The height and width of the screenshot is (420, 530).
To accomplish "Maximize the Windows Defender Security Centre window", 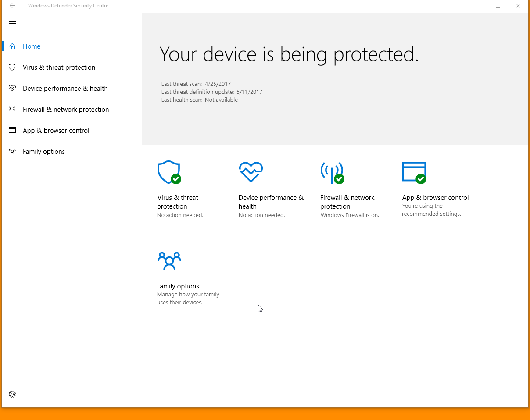I will click(x=498, y=6).
